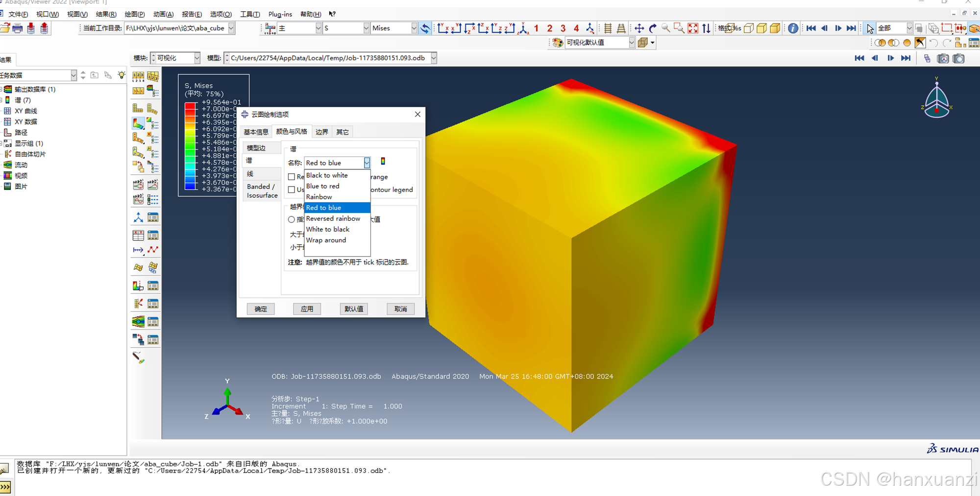Click the print icon in the top toolbar
The height and width of the screenshot is (496, 980).
tap(18, 28)
